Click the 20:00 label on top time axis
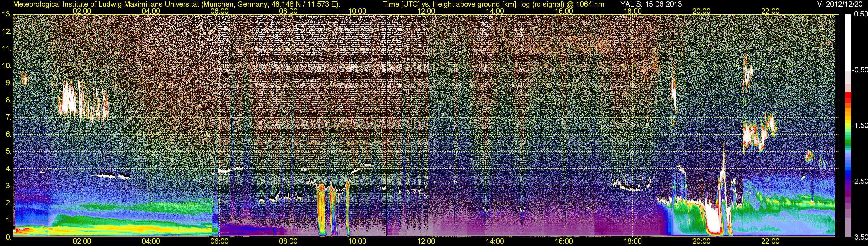 click(x=702, y=11)
